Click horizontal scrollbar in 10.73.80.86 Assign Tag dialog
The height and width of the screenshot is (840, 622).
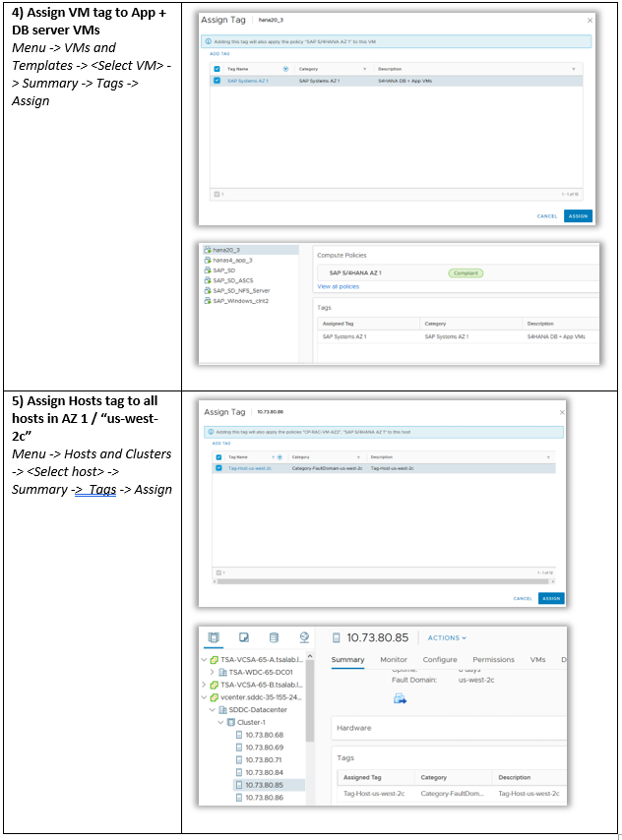tap(384, 581)
